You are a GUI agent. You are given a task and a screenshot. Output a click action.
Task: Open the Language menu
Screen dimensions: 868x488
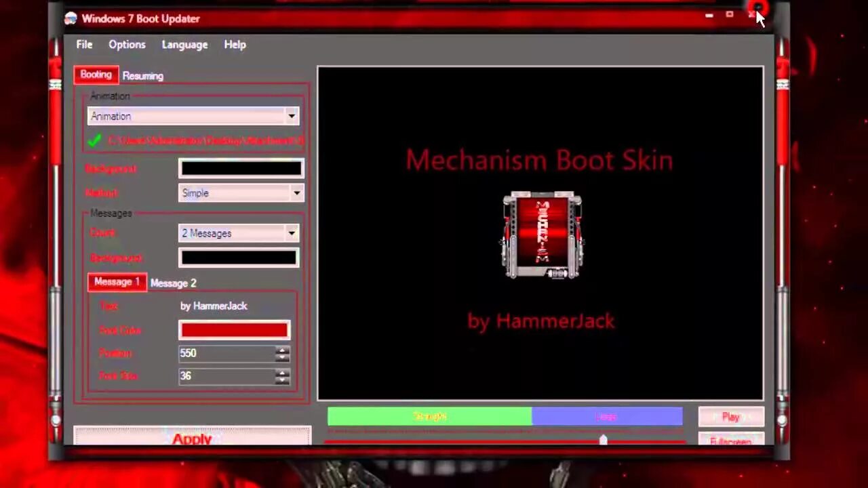(184, 45)
